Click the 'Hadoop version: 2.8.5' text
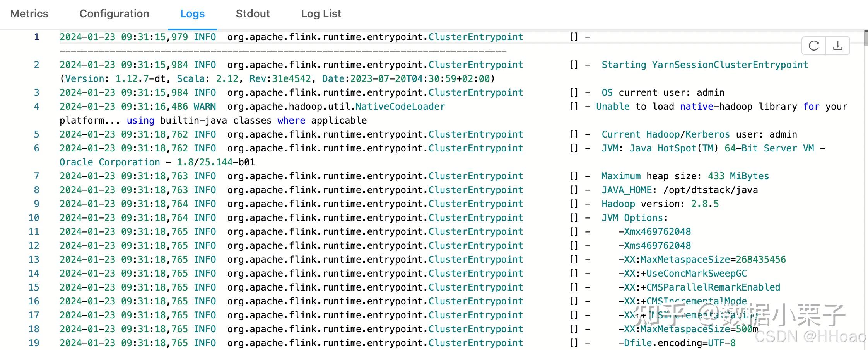Viewport: 868px width, 350px height. click(660, 204)
